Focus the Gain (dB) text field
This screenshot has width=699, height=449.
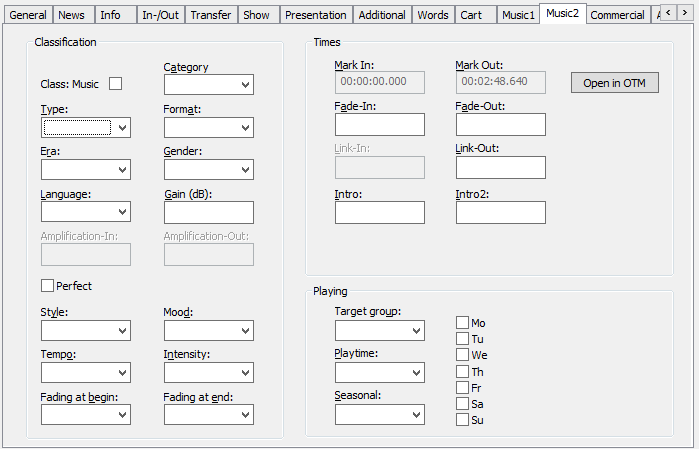pyautogui.click(x=208, y=212)
